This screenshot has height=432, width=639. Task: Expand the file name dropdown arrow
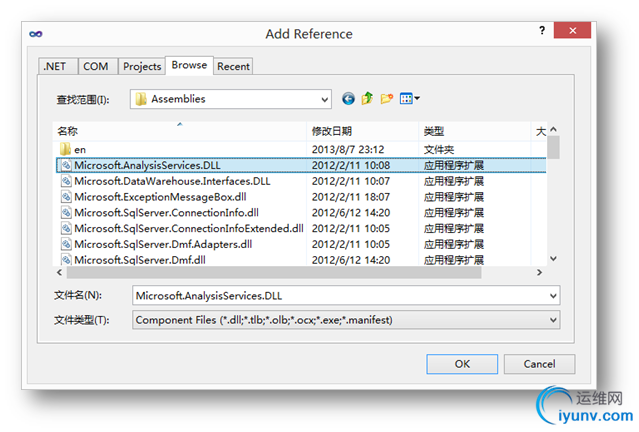[x=553, y=296]
